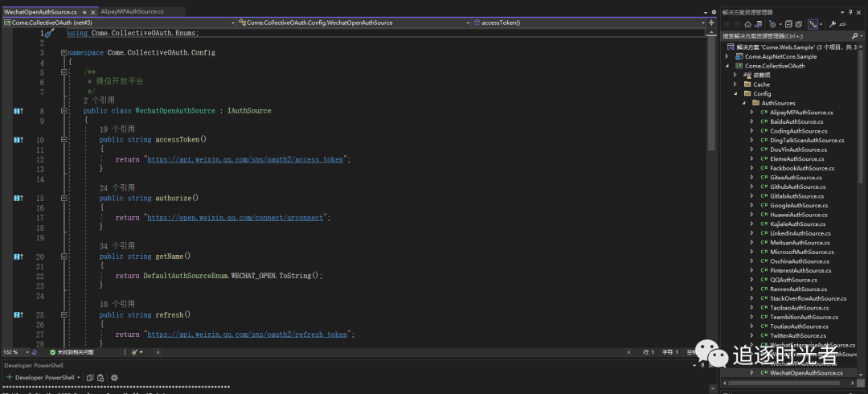Viewport: 868px width, 394px height.
Task: Open the access_token URL link in code
Action: coord(244,160)
